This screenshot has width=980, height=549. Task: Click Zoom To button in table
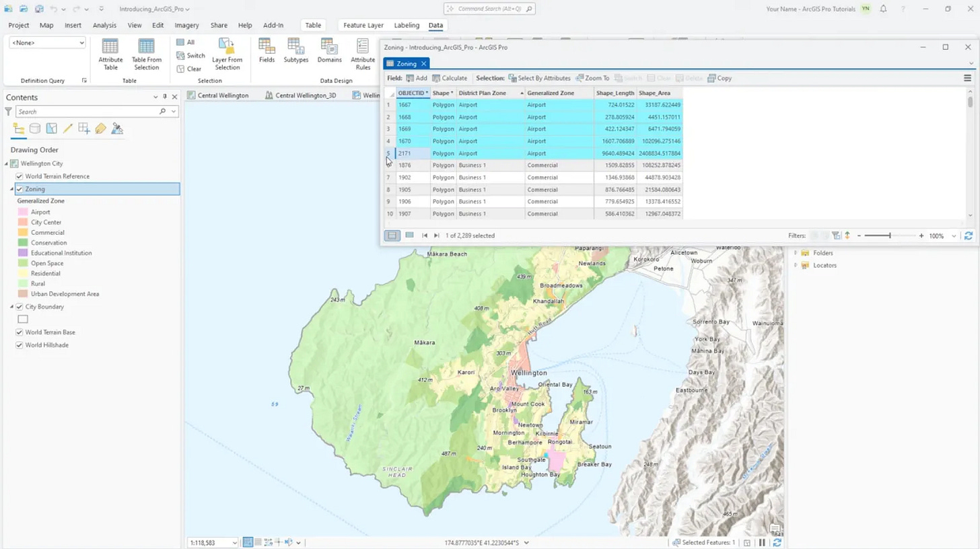592,78
